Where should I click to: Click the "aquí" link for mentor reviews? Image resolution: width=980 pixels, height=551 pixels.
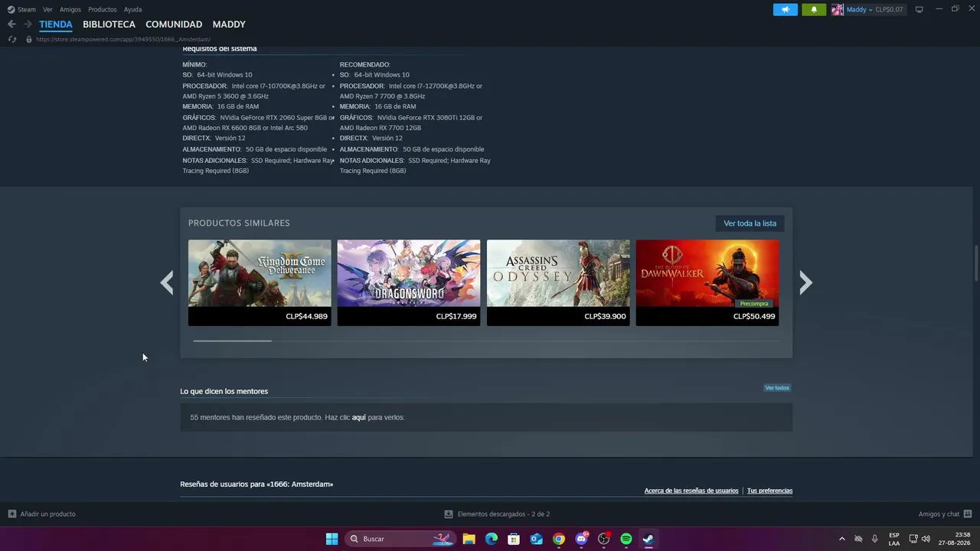point(358,417)
